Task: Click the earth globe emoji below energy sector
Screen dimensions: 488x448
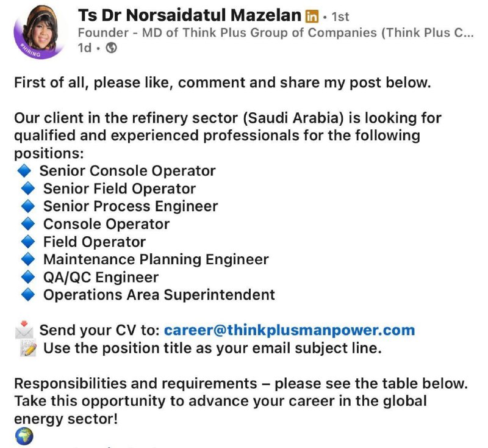Action: pyautogui.click(x=24, y=436)
